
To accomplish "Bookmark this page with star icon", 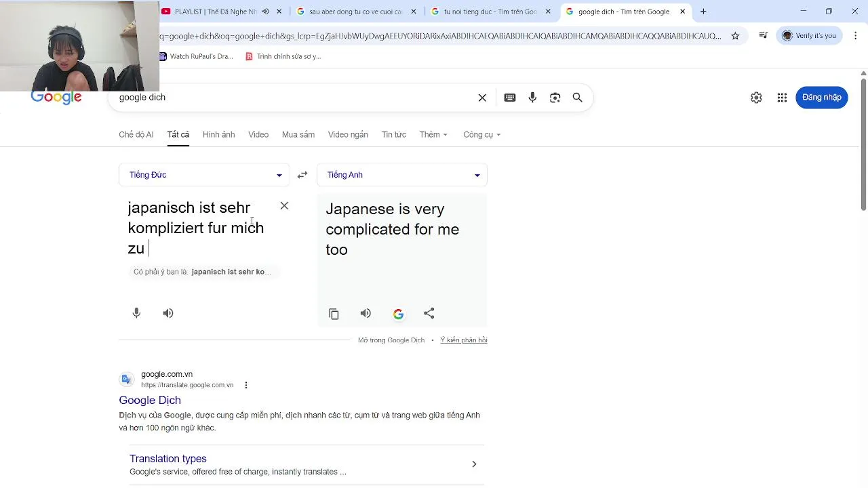I will [x=735, y=36].
